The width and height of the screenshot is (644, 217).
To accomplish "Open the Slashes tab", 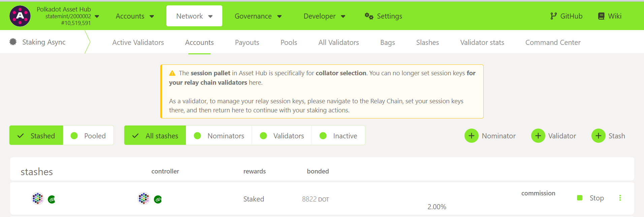I will (x=427, y=42).
